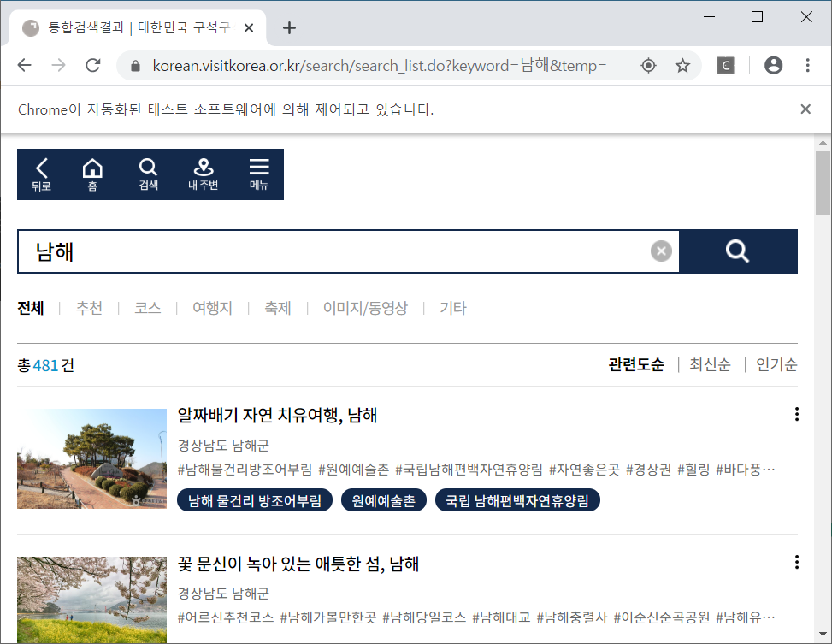Viewport: 832px width, 644px height.
Task: Click the 남해 물건리 방조어부림 tag button
Action: (255, 500)
